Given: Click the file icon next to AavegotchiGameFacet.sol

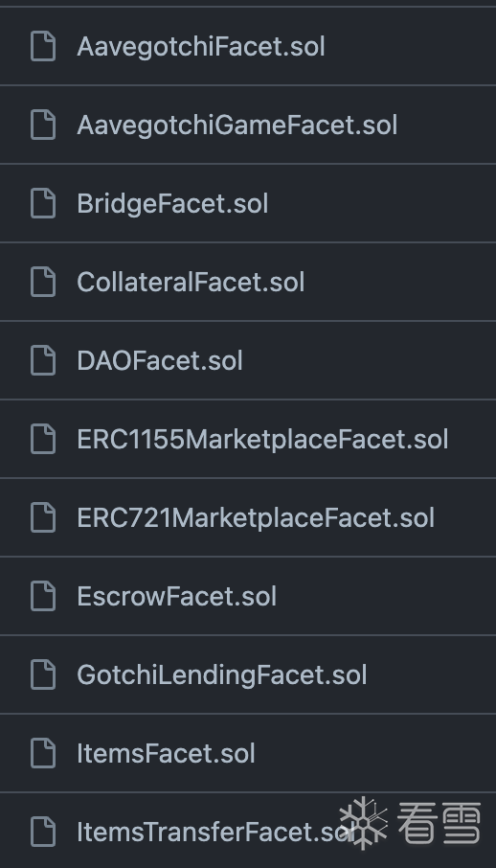Looking at the screenshot, I should 43,125.
